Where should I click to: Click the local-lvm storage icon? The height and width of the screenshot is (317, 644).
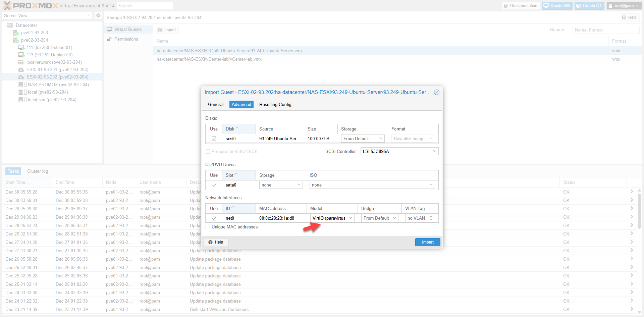click(x=21, y=100)
